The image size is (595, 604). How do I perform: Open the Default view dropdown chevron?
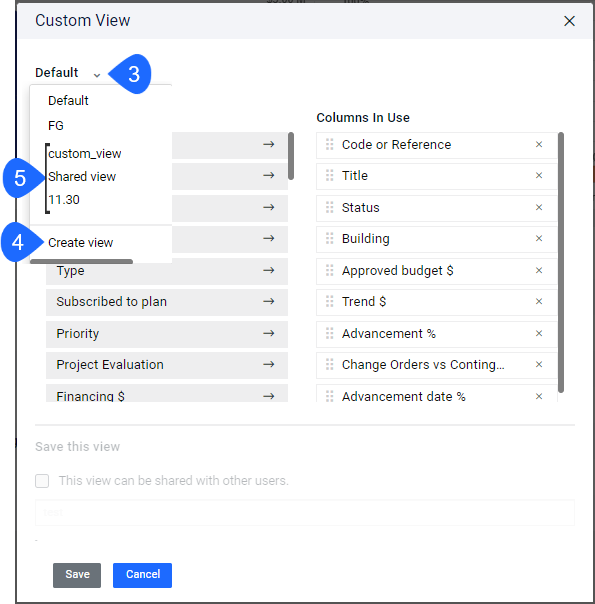[97, 74]
